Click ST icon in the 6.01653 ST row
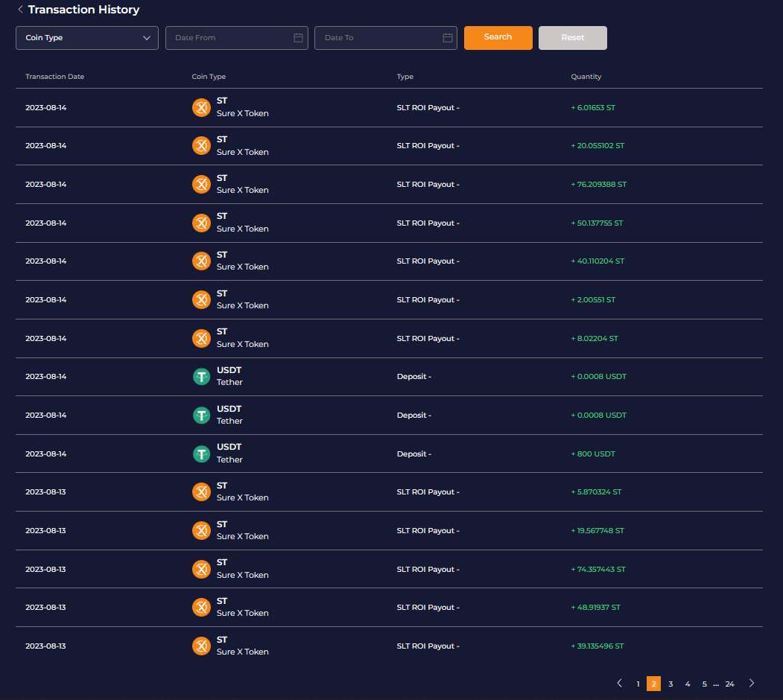783x700 pixels. pyautogui.click(x=201, y=107)
